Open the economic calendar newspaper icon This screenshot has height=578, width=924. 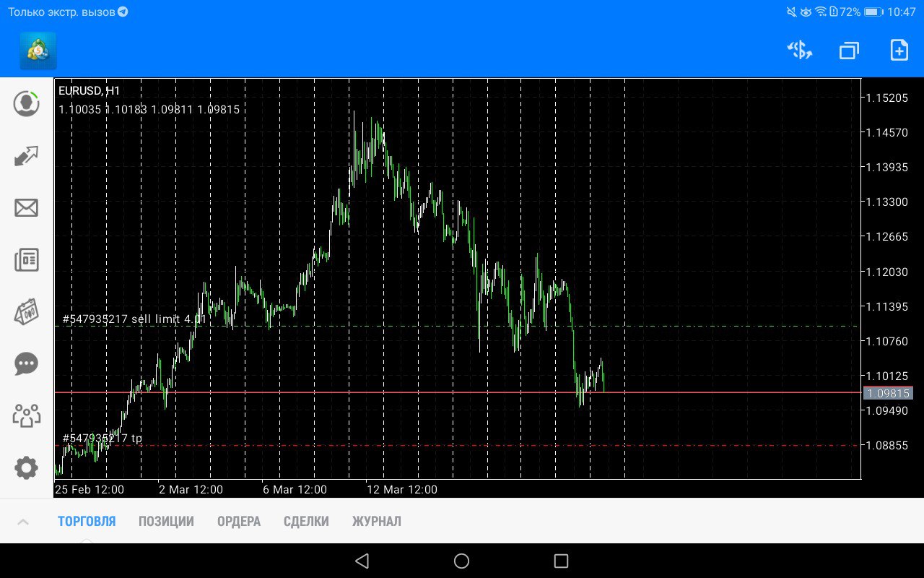point(27,312)
